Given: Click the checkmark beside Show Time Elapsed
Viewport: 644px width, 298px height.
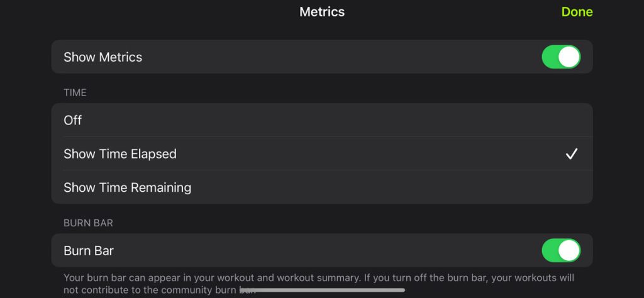Looking at the screenshot, I should point(571,154).
